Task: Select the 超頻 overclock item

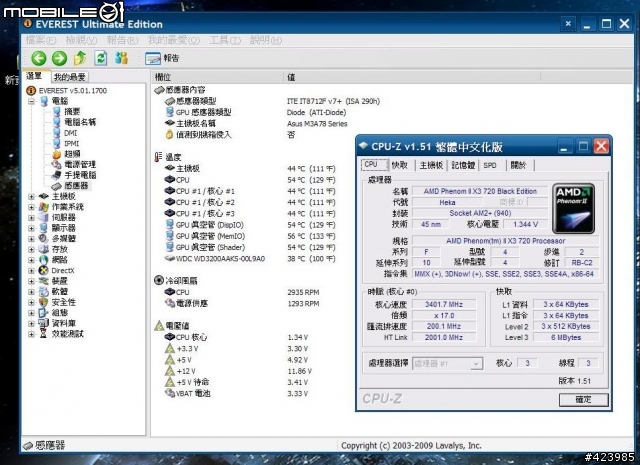Action: click(x=72, y=154)
